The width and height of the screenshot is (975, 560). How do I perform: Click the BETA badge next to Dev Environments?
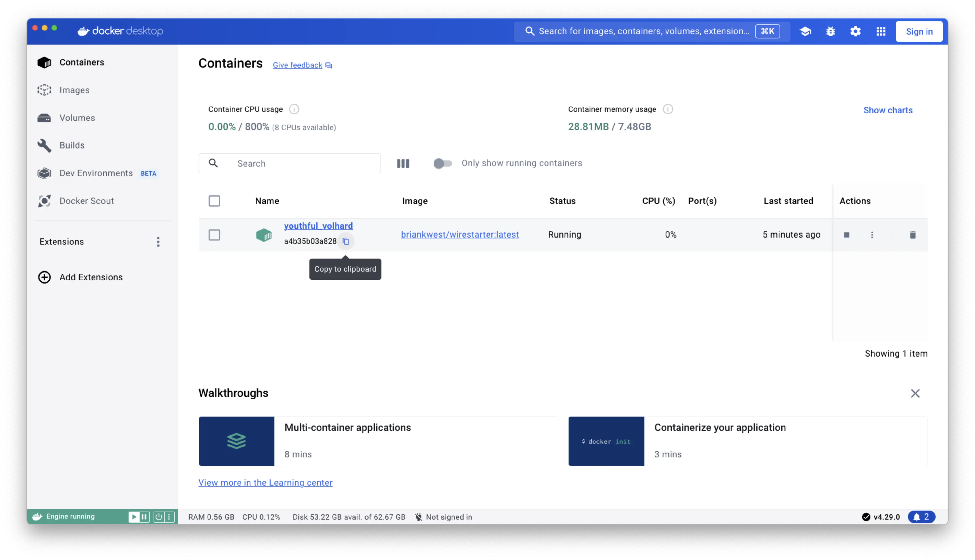149,173
